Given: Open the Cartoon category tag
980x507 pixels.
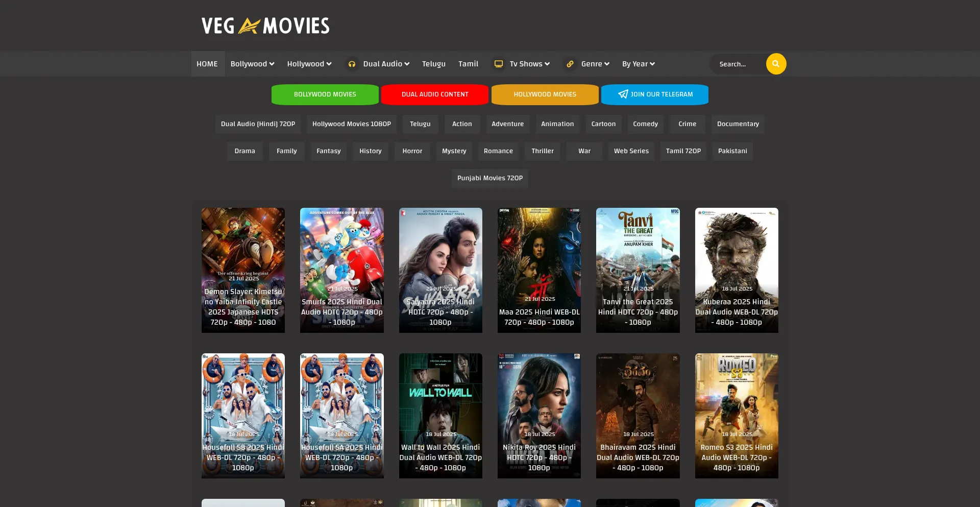Looking at the screenshot, I should click(603, 124).
